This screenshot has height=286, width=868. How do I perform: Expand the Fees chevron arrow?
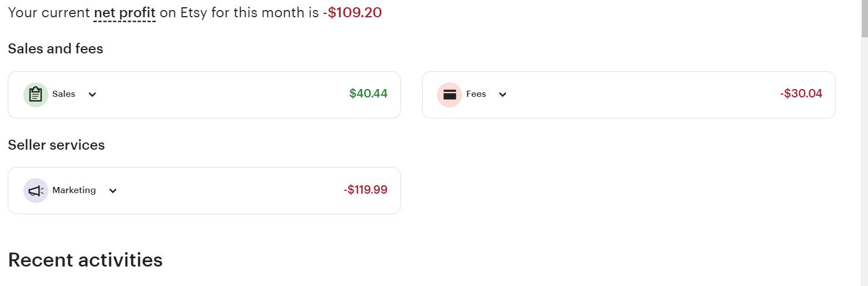pyautogui.click(x=503, y=95)
